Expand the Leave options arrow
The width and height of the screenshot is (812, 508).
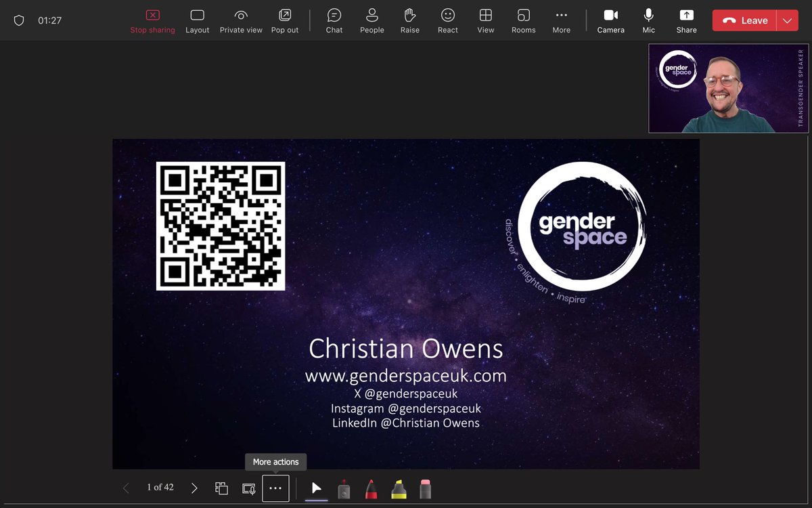[x=787, y=20]
